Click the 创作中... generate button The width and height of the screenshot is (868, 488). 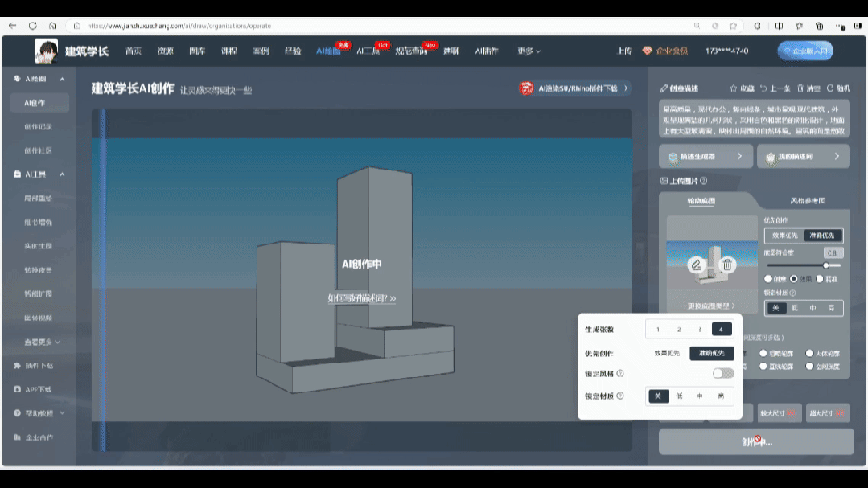click(756, 442)
